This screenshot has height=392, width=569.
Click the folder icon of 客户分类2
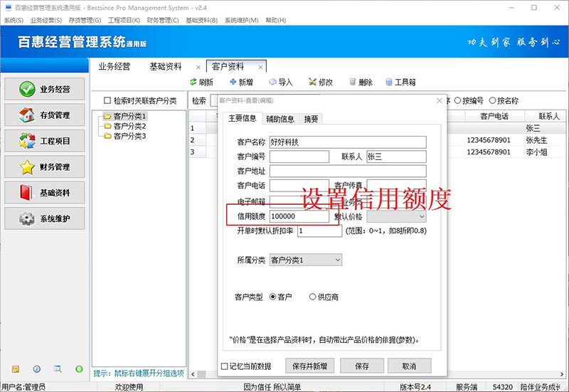107,127
